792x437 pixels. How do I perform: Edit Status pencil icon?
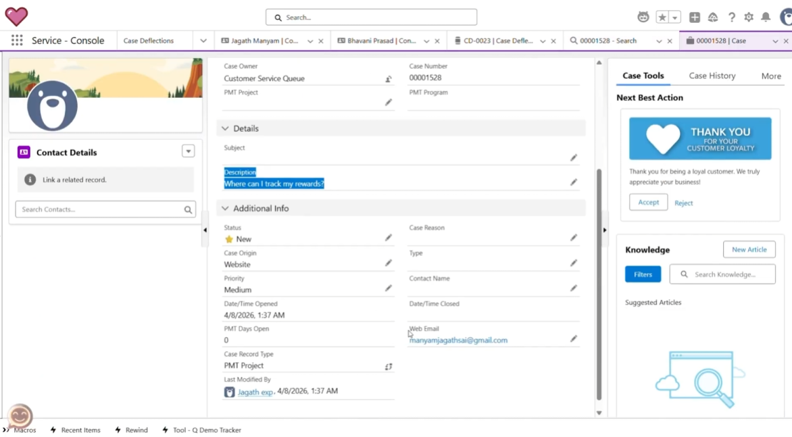point(388,237)
